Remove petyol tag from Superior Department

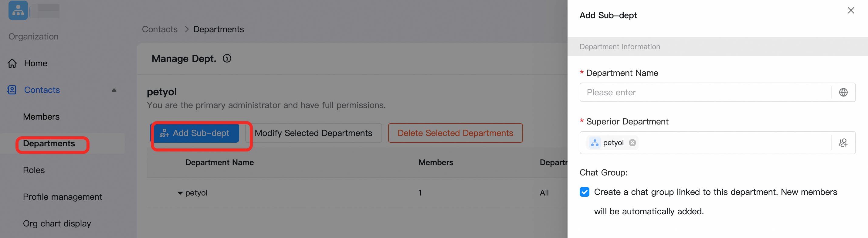click(632, 143)
